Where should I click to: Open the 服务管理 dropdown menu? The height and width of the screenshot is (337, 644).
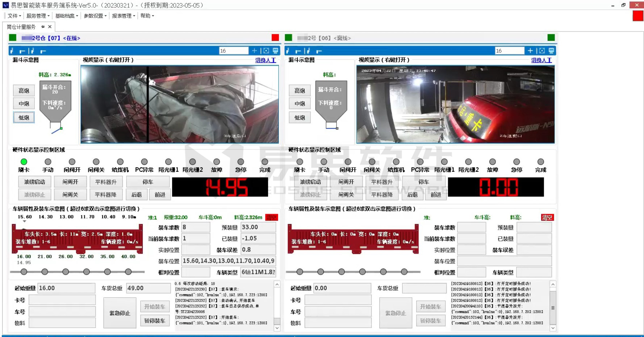(38, 16)
